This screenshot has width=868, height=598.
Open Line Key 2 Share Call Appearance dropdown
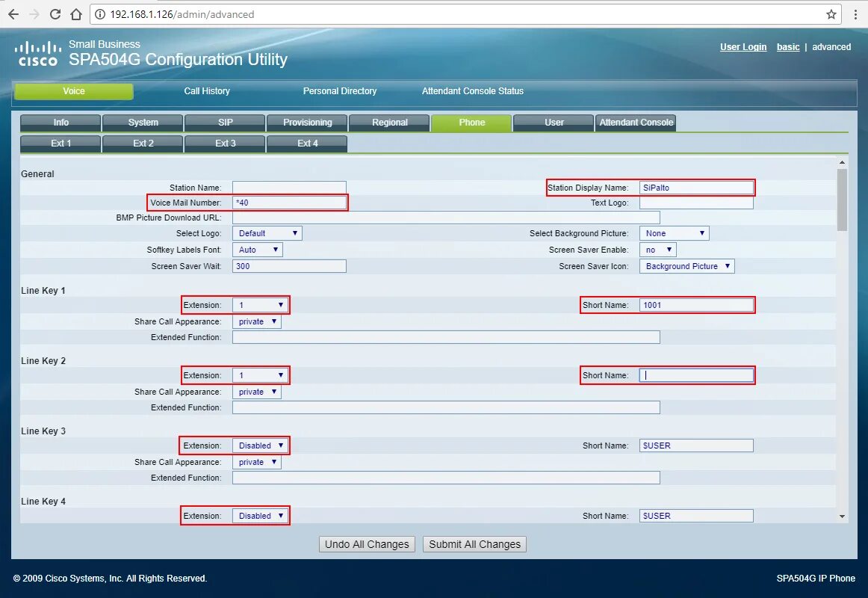257,392
